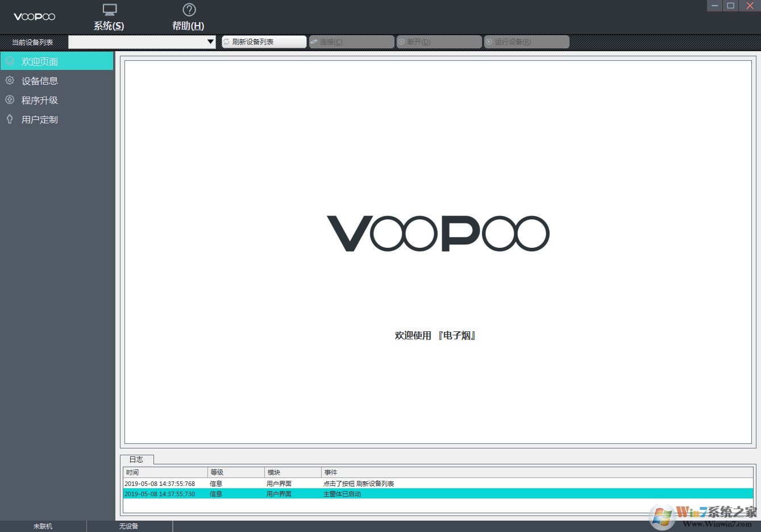Switch to the 日志 log tab
Screen dimensions: 761x532
136,459
